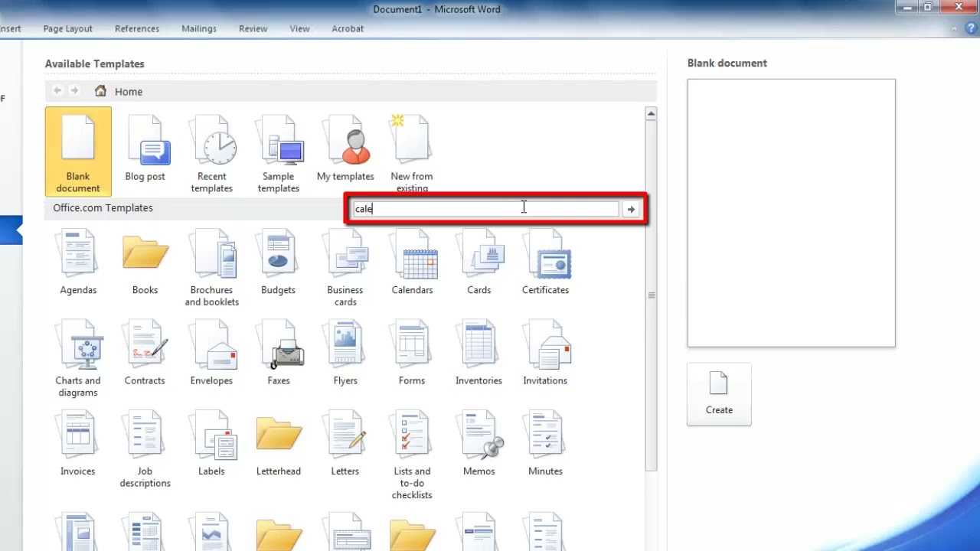
Task: Click the search arrow to start searching
Action: tap(631, 209)
